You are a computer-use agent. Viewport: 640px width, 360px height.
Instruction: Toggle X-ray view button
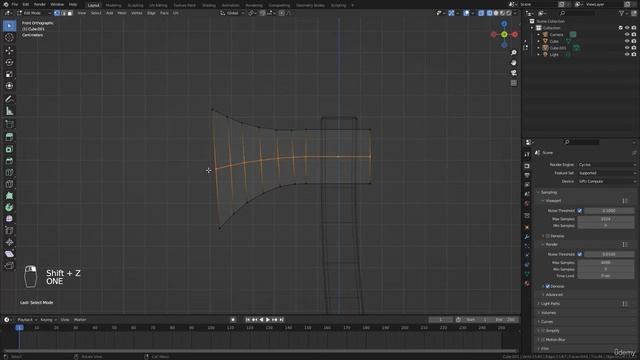tap(481, 13)
